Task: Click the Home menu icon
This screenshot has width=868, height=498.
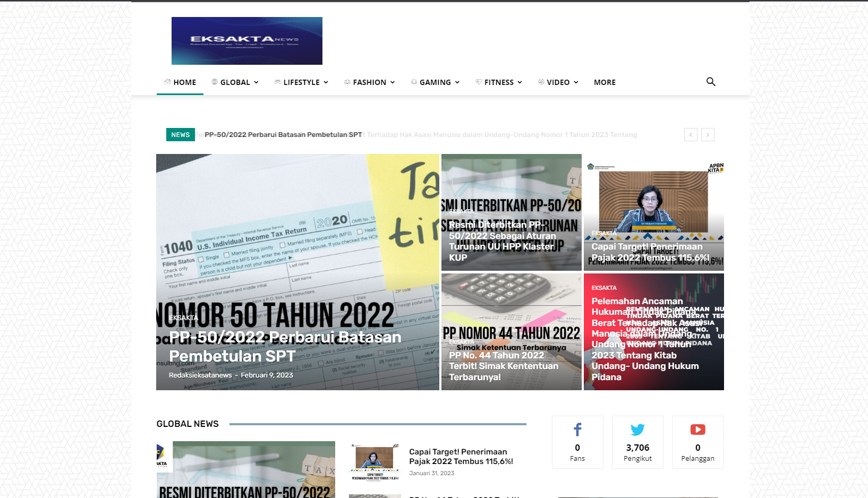Action: pyautogui.click(x=167, y=82)
